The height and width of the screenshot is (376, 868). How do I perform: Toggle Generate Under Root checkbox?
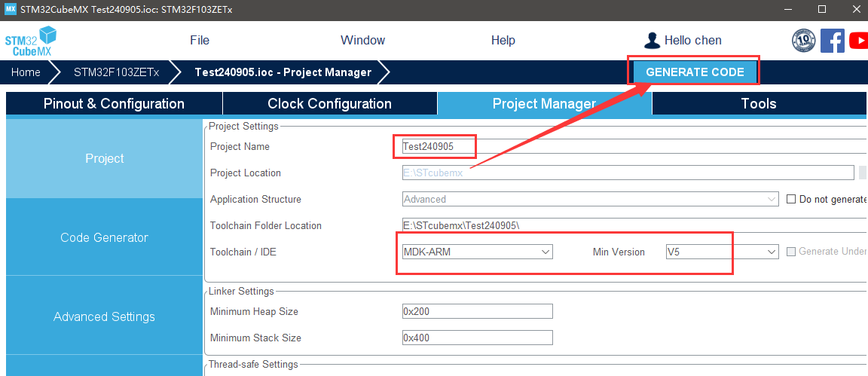tap(791, 252)
